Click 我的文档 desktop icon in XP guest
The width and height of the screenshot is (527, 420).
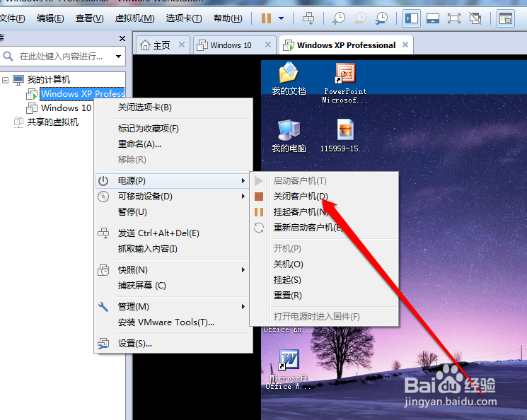point(289,78)
